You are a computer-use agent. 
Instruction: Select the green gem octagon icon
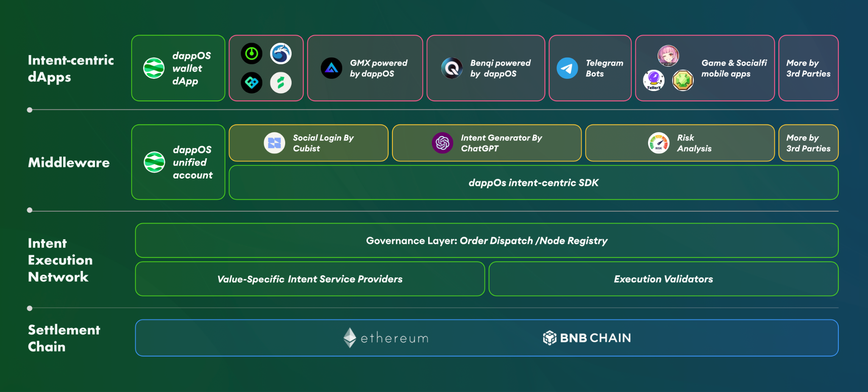click(x=682, y=80)
